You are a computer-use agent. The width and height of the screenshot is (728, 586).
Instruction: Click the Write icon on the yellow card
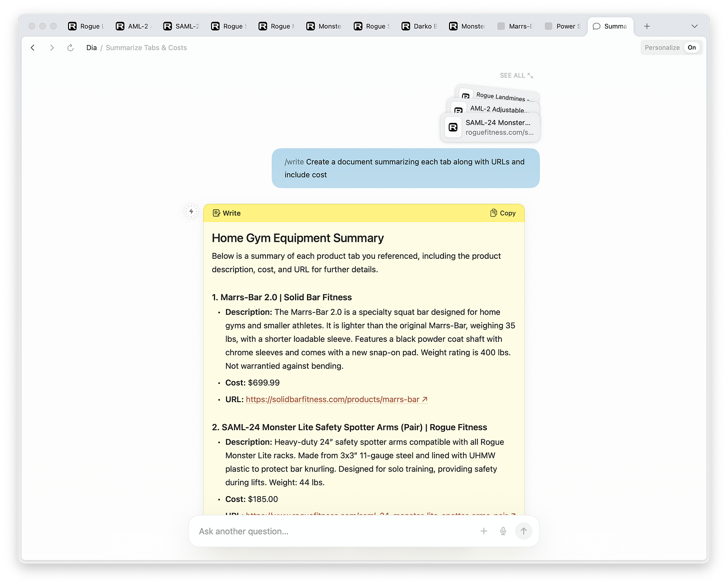(216, 213)
